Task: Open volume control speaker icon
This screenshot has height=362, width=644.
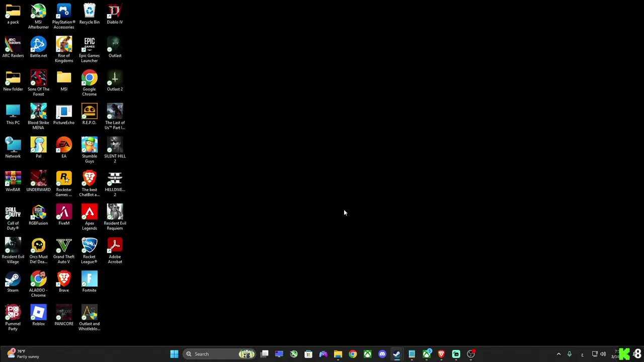Action: pos(603,354)
